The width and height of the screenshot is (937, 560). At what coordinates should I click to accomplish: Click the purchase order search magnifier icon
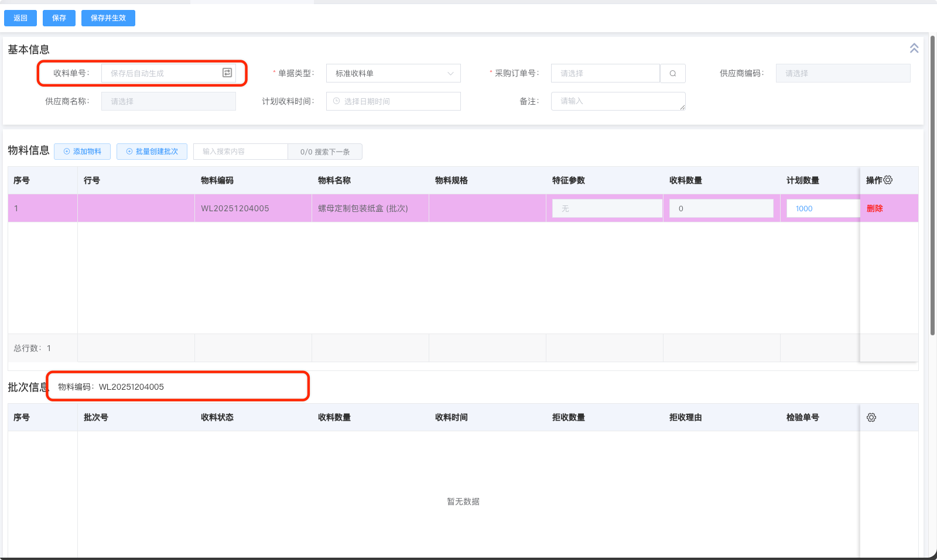pyautogui.click(x=673, y=73)
